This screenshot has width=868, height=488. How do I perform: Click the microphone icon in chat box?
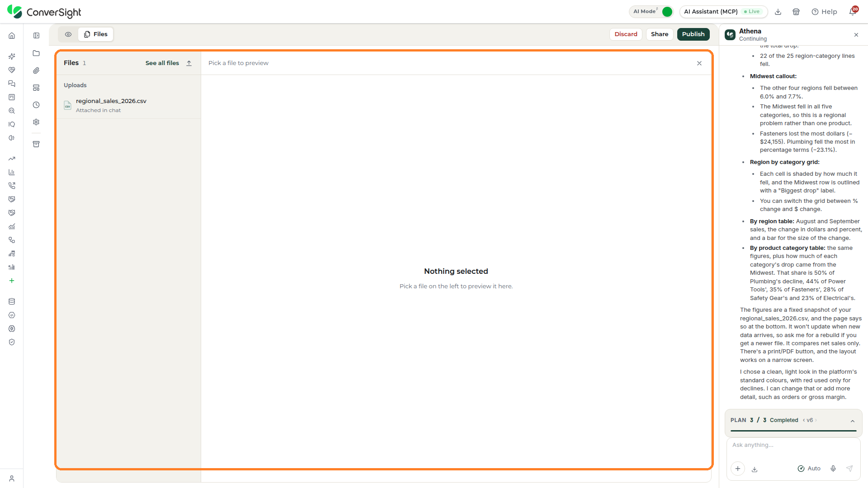(x=833, y=469)
